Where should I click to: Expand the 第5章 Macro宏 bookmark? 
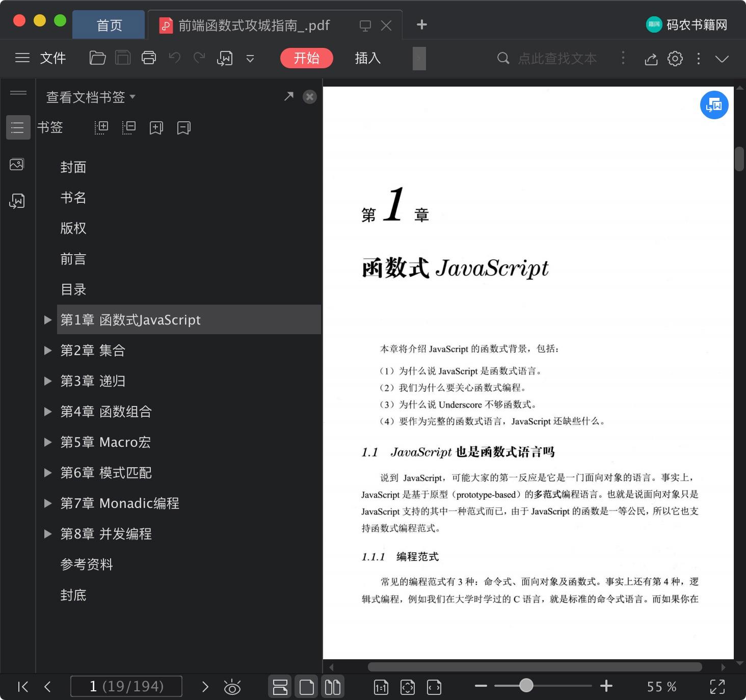pos(48,442)
